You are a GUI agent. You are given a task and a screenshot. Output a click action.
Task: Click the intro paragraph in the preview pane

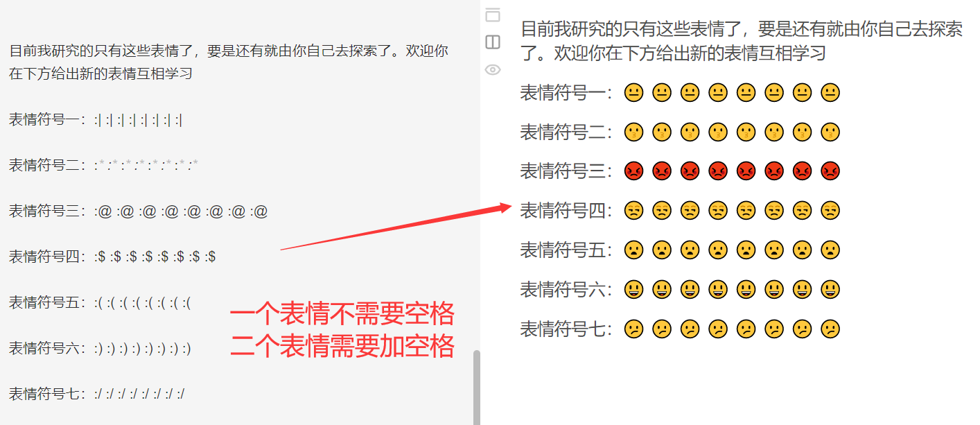tap(742, 41)
